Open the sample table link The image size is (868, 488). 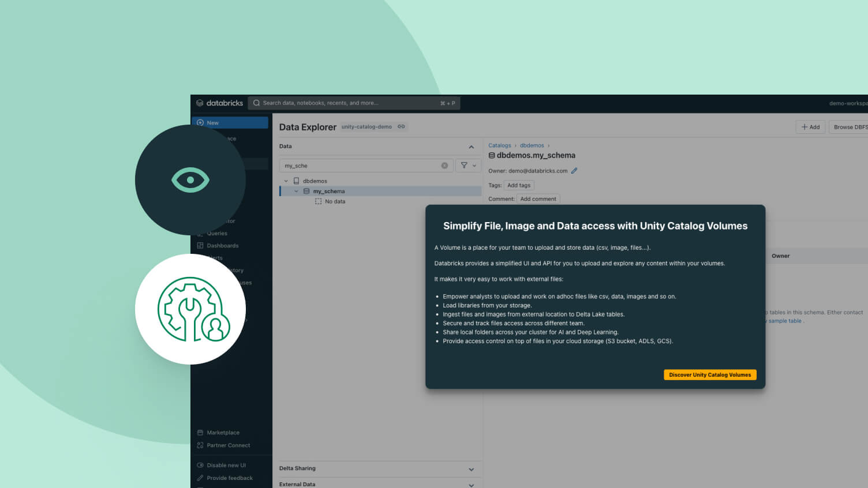pyautogui.click(x=784, y=321)
